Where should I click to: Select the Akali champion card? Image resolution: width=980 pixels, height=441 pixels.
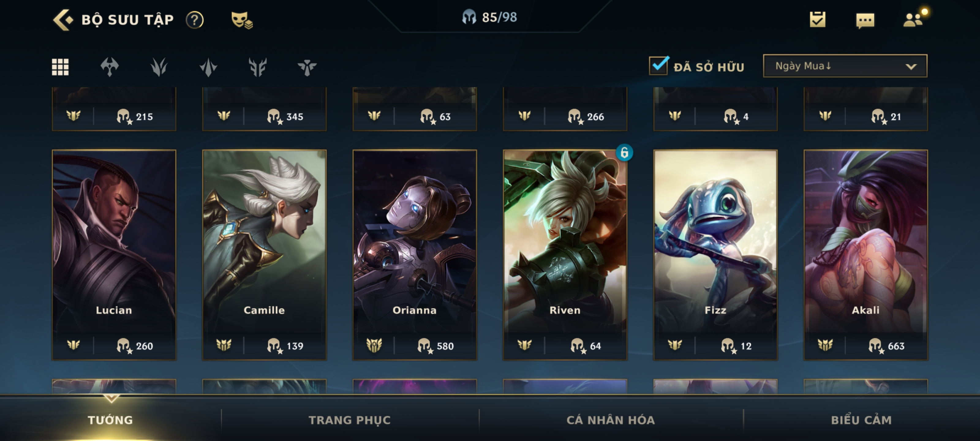tap(865, 254)
